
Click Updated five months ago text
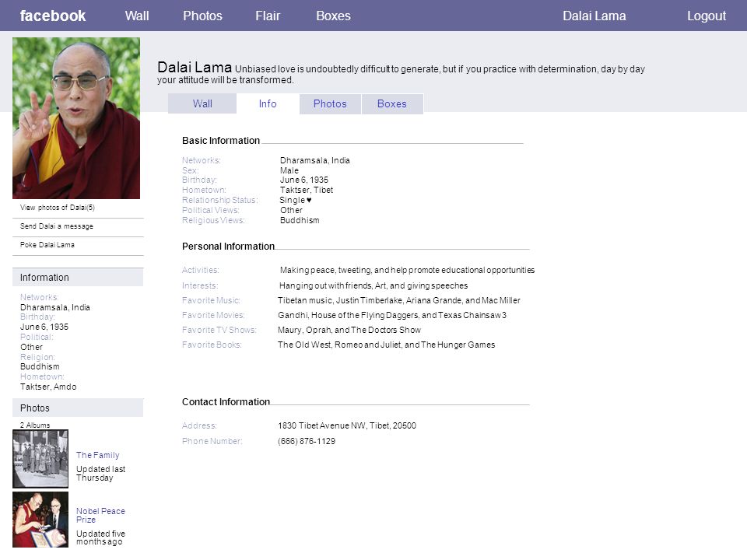point(100,537)
